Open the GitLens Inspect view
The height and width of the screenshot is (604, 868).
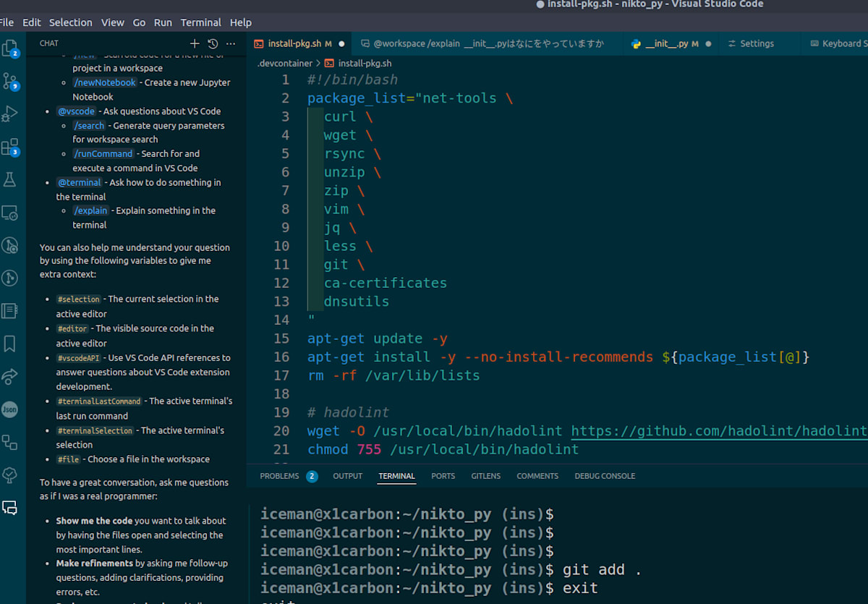10,246
